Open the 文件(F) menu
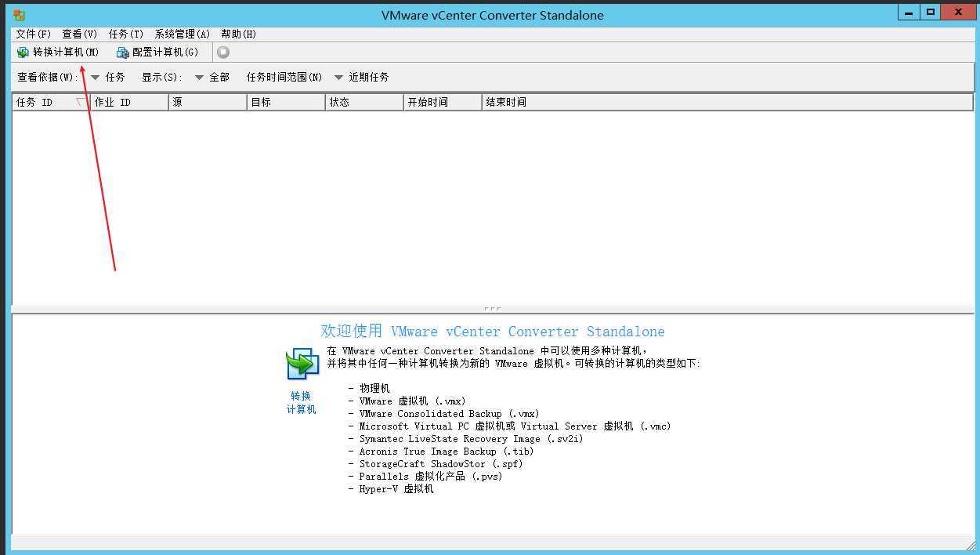Viewport: 980px width, 555px height. [33, 34]
